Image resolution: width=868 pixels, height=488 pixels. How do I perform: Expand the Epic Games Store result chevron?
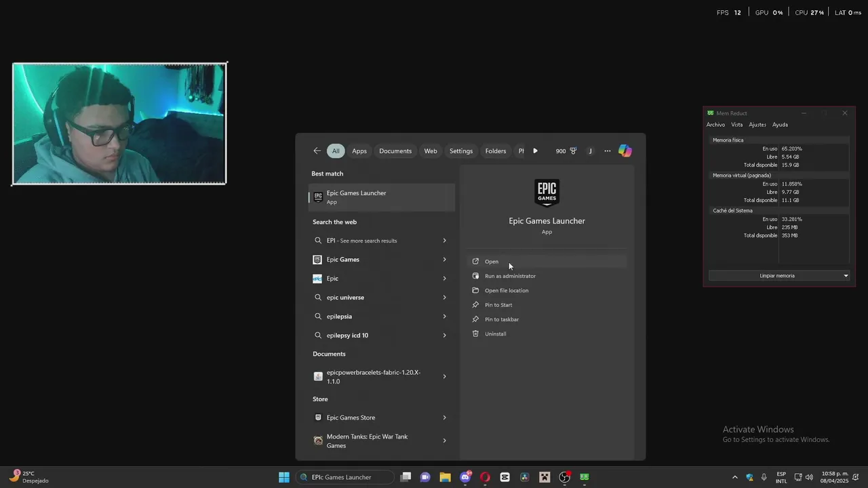(444, 418)
